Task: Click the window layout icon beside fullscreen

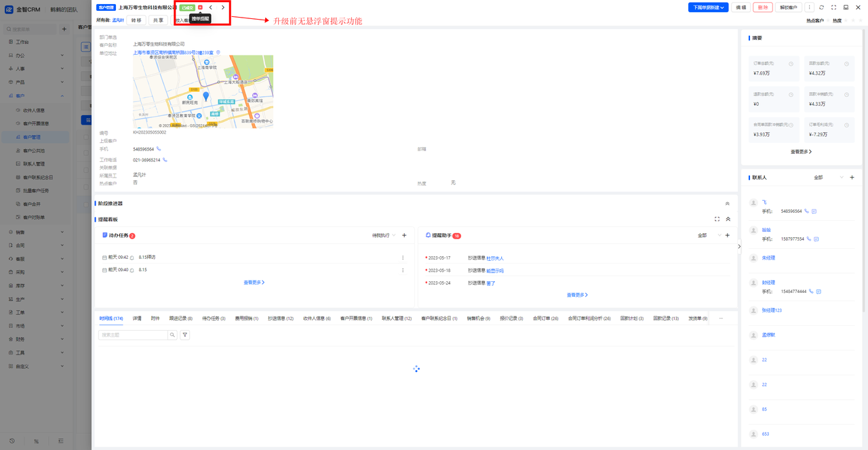Action: [846, 7]
